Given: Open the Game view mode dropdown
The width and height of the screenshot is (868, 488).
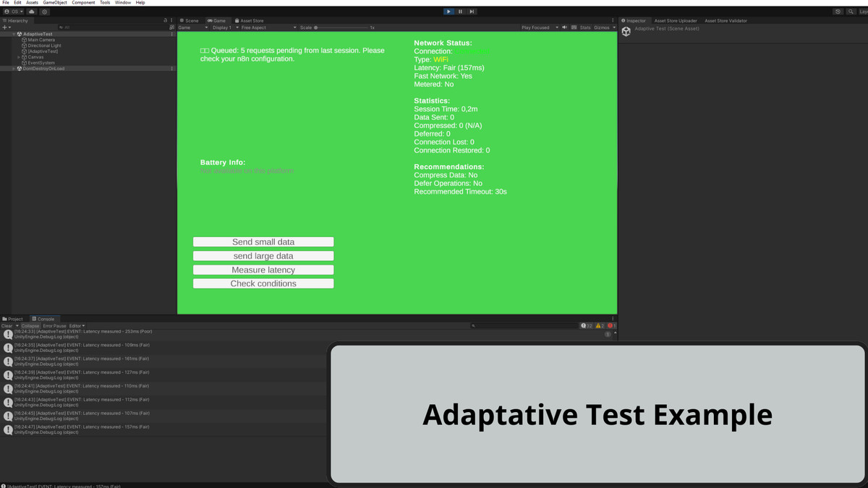Looking at the screenshot, I should [193, 27].
